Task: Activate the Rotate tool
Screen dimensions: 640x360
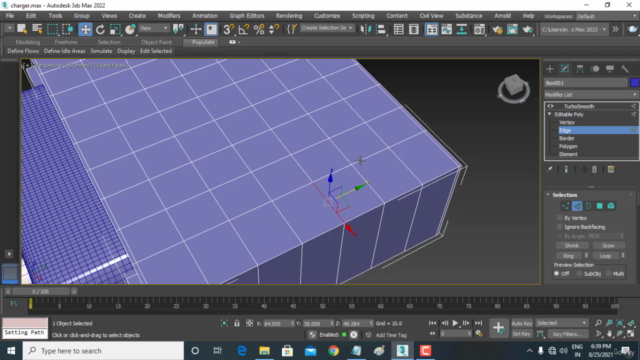Action: (x=100, y=29)
